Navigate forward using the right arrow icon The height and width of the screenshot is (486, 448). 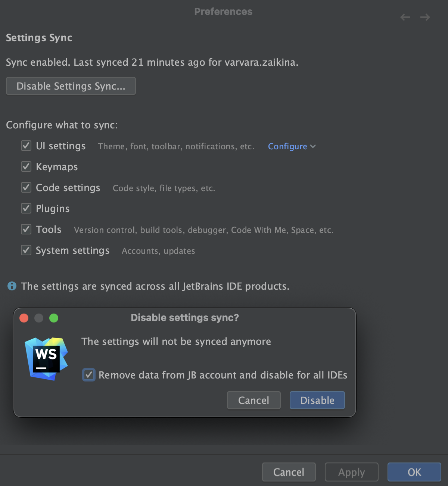click(425, 17)
